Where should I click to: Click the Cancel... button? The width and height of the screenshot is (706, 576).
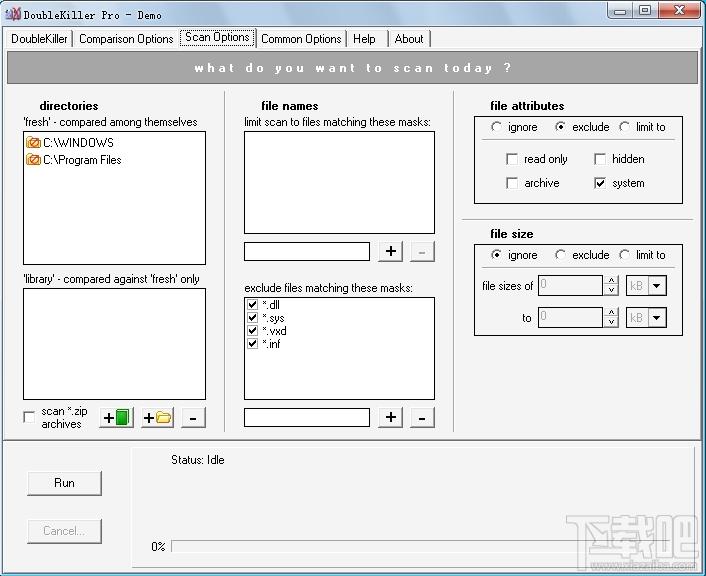pos(64,531)
